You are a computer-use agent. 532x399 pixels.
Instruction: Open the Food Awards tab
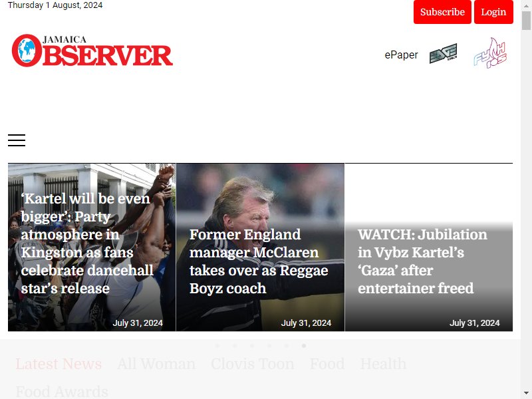62,392
